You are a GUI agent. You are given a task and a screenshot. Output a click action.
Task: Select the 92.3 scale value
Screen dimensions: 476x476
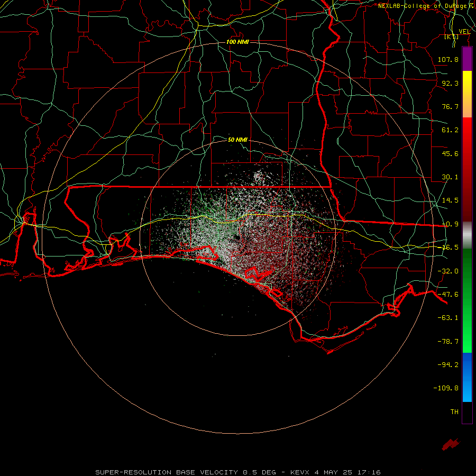click(450, 83)
